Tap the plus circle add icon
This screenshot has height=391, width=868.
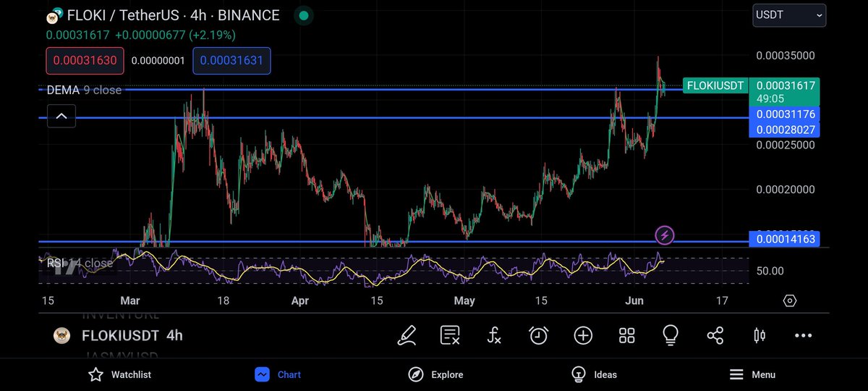pyautogui.click(x=583, y=335)
